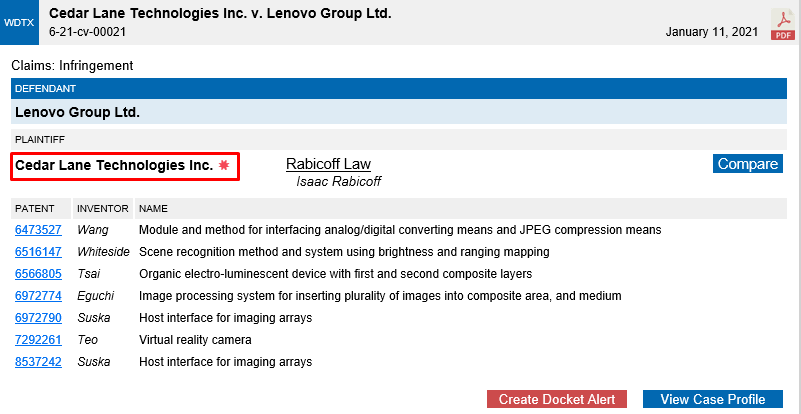This screenshot has height=414, width=801.
Task: Click View Case Profile button
Action: tap(713, 399)
